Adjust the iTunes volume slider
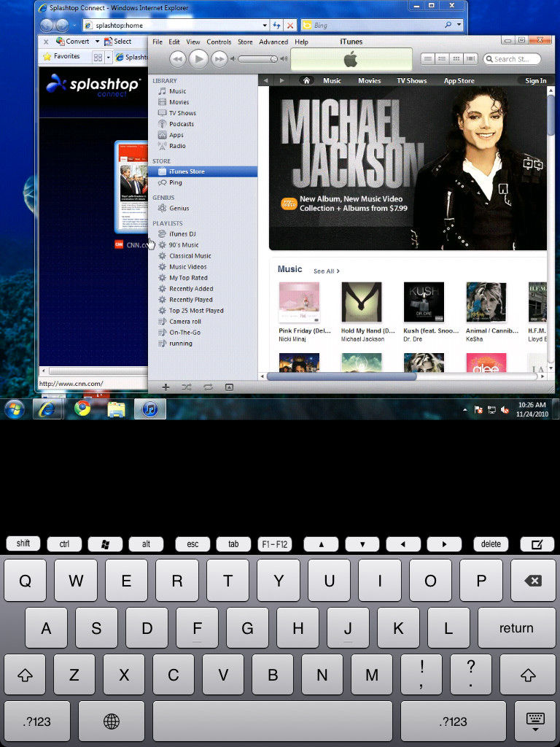560x747 pixels. coord(257,59)
